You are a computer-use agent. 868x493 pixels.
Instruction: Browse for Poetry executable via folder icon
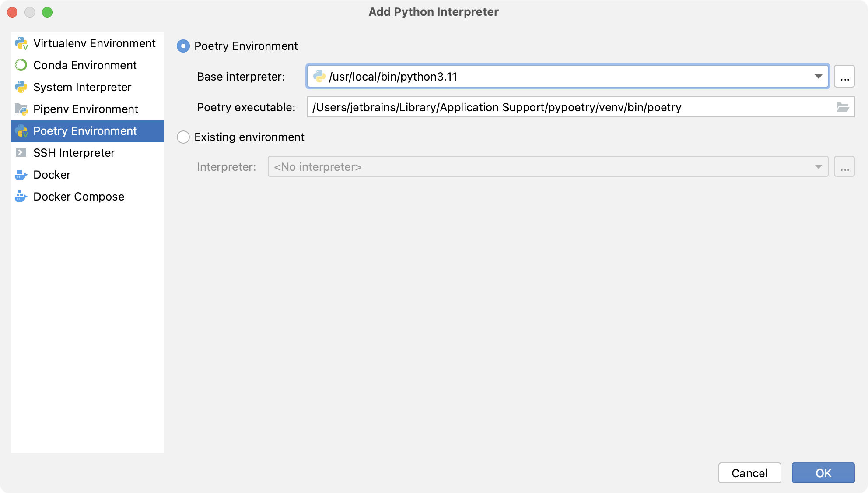(x=842, y=107)
